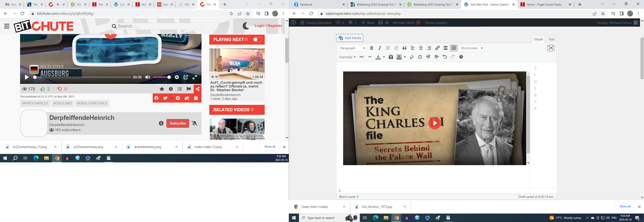644x222 pixels.
Task: Open the special character Omega tool
Action: click(420, 57)
